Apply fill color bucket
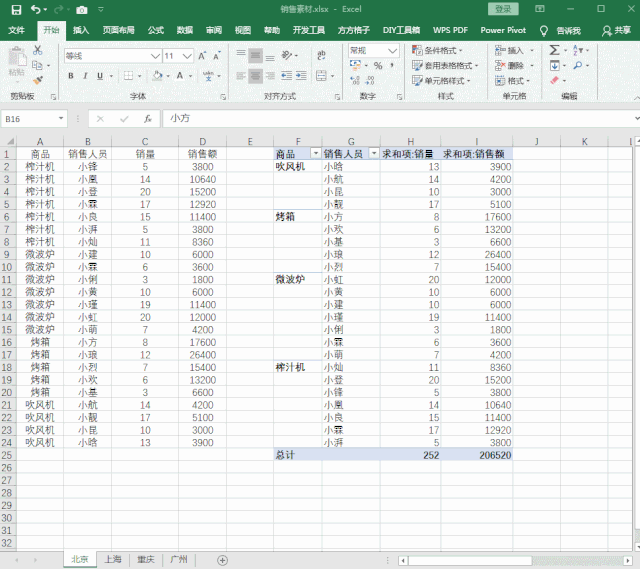 pos(158,76)
